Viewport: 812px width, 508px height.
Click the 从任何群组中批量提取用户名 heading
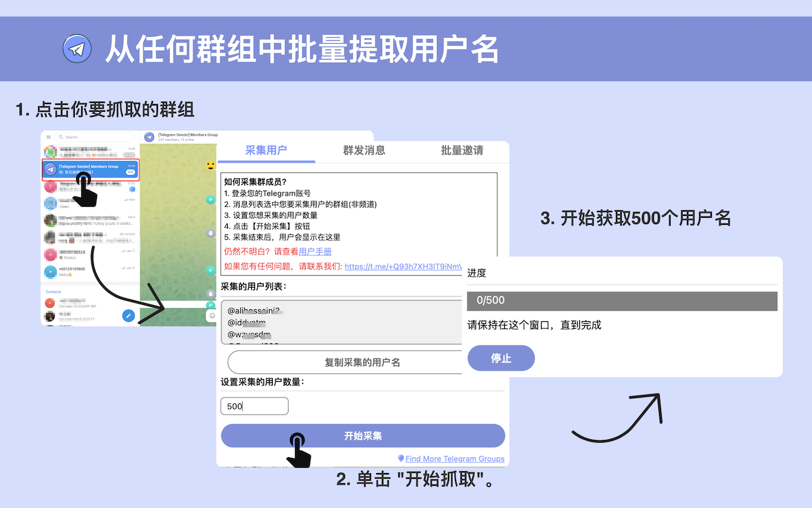pyautogui.click(x=301, y=49)
